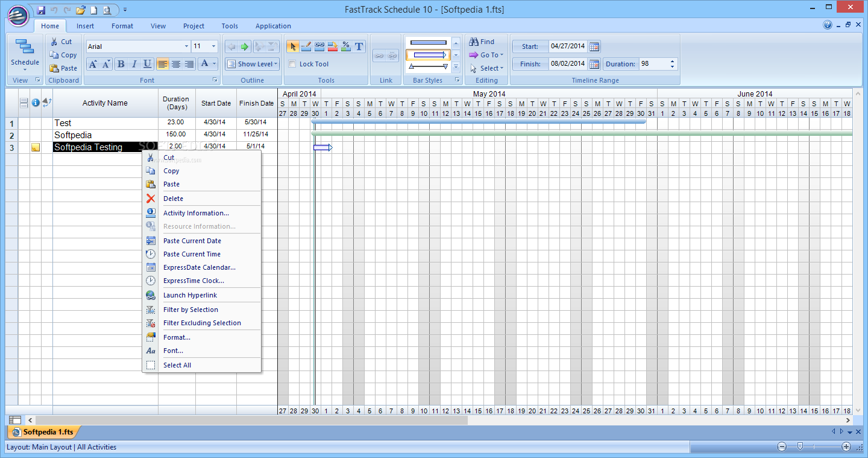Screen dimensions: 868x458
Task: Click the layout icon at bottom left
Action: tap(16, 420)
